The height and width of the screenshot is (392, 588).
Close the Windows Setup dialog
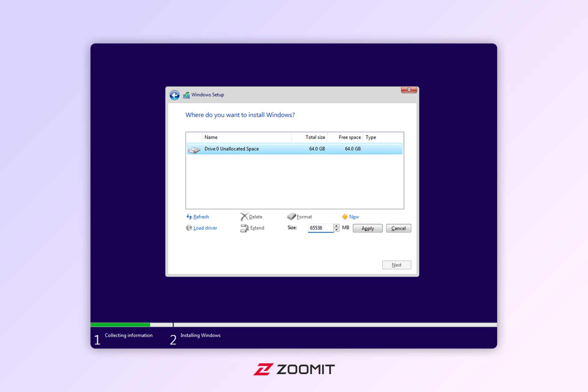click(409, 90)
